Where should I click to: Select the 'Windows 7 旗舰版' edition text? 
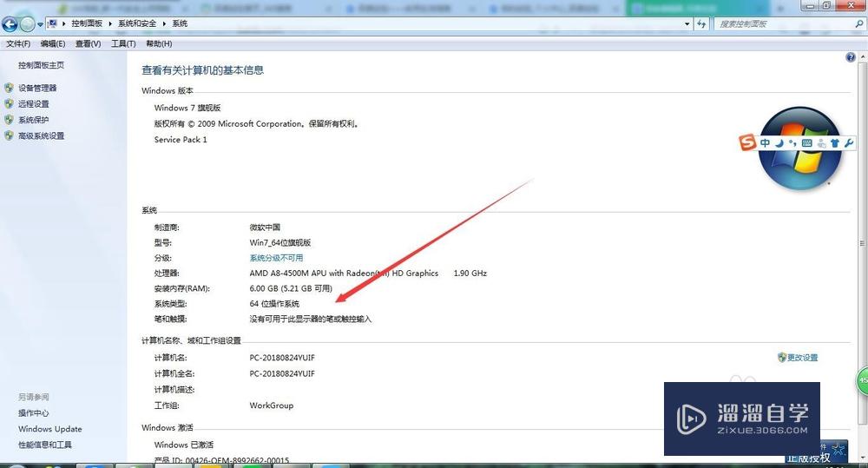[187, 108]
